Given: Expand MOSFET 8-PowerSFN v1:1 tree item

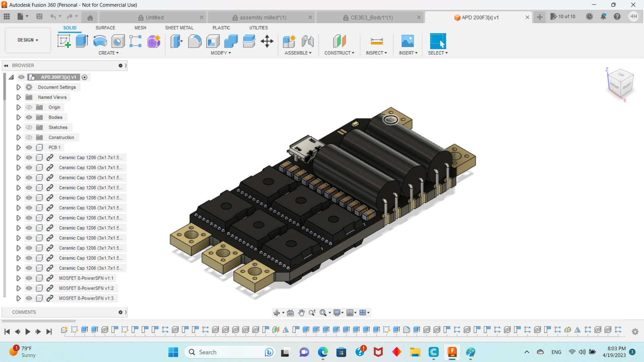Looking at the screenshot, I should click(x=18, y=278).
